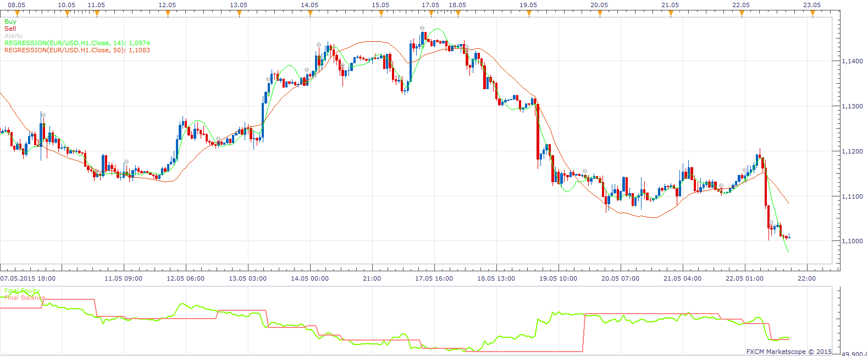Click the trade marker circle beside the final low candles
This screenshot has height=356, width=868.
tap(771, 222)
